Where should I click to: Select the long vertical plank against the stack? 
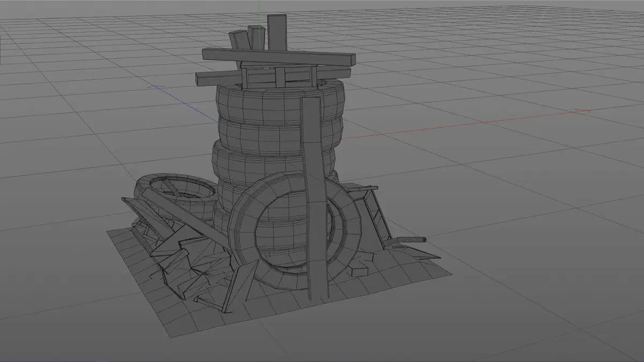[x=315, y=198]
